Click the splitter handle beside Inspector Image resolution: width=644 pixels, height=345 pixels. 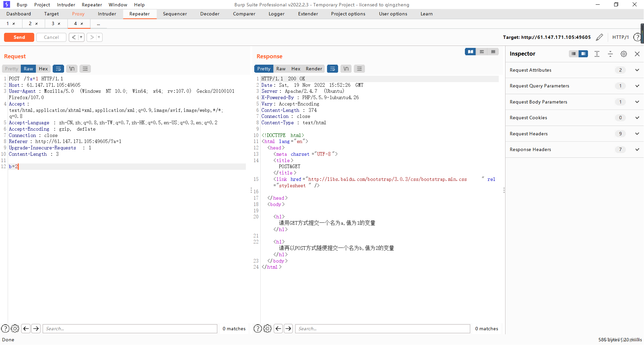tap(504, 190)
